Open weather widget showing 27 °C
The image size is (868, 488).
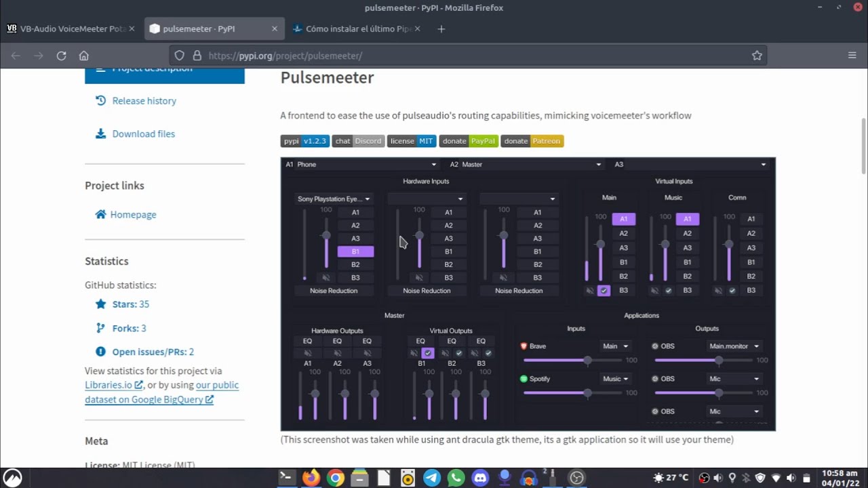[671, 478]
